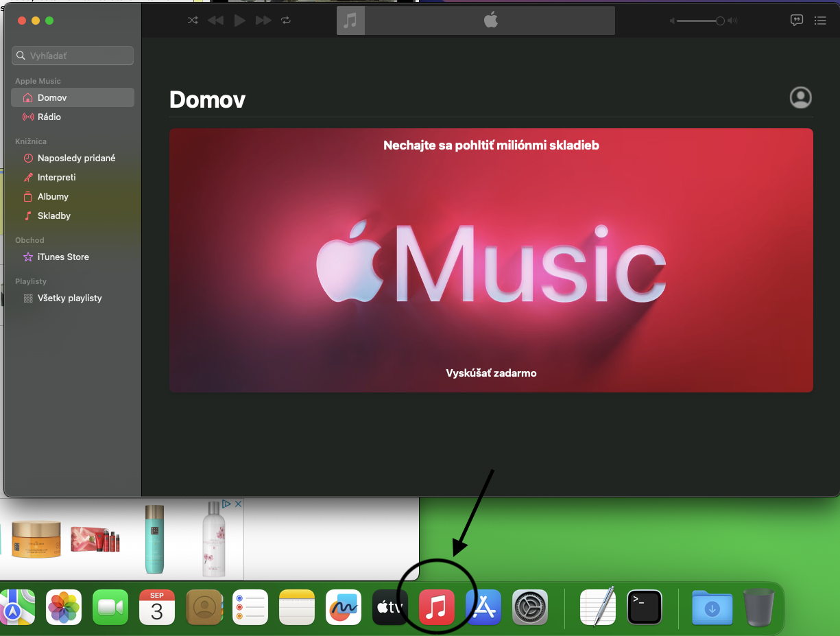Skip to the next track
840x636 pixels.
(x=263, y=21)
